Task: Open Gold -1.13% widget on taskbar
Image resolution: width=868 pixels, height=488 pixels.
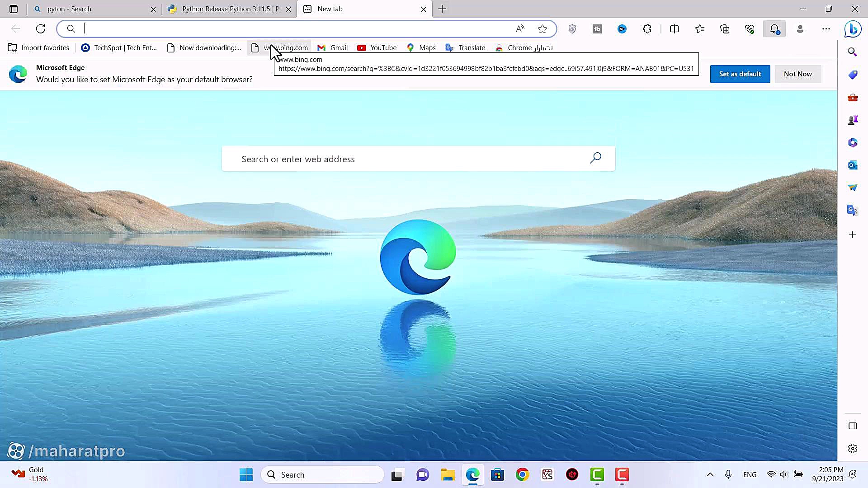Action: (x=30, y=474)
